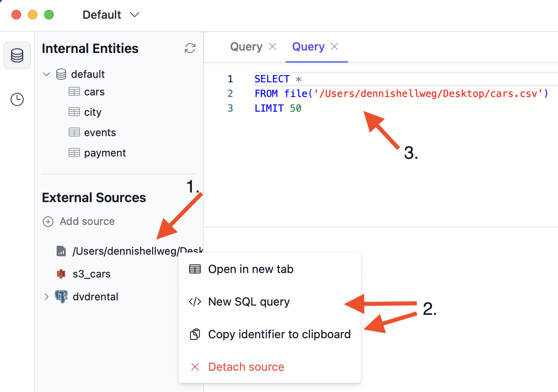Click the red X icon beside Detach source

[x=195, y=367]
